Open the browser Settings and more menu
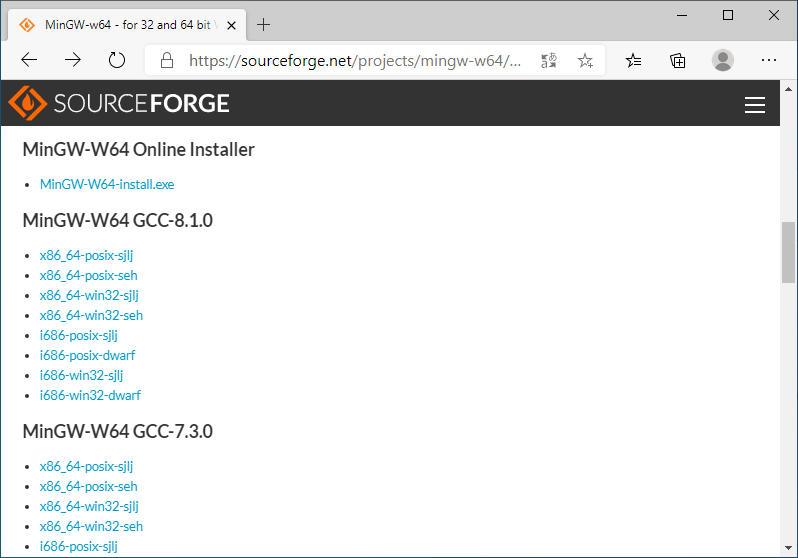The height and width of the screenshot is (558, 798). tap(768, 61)
